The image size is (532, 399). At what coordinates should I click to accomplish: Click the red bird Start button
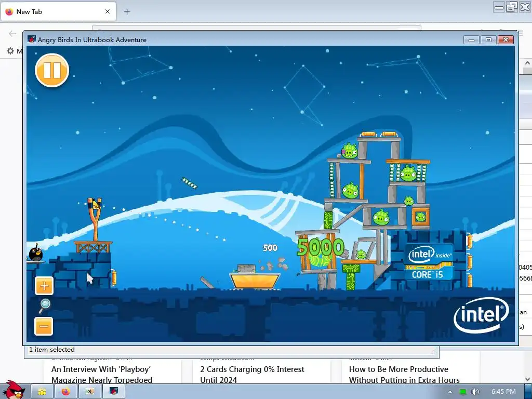tap(13, 390)
